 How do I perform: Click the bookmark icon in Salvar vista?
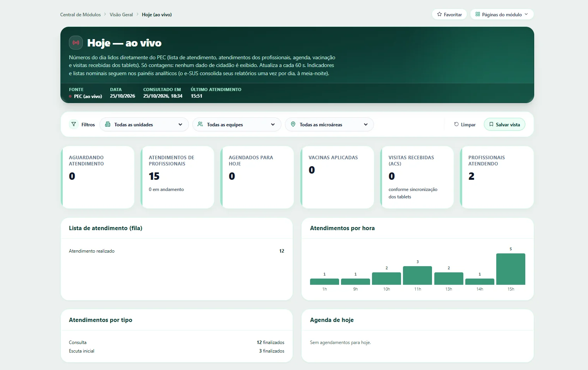pyautogui.click(x=491, y=124)
